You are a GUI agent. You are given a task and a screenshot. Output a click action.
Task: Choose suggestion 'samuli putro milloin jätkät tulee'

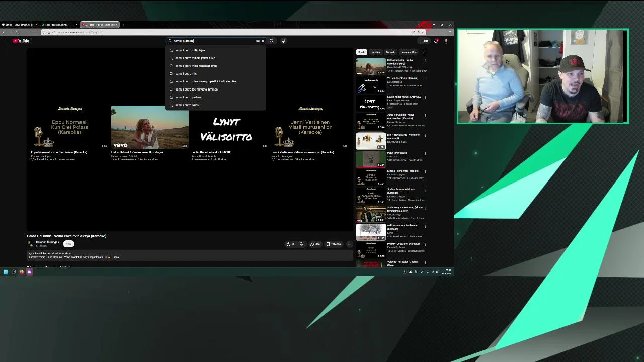tap(215, 58)
